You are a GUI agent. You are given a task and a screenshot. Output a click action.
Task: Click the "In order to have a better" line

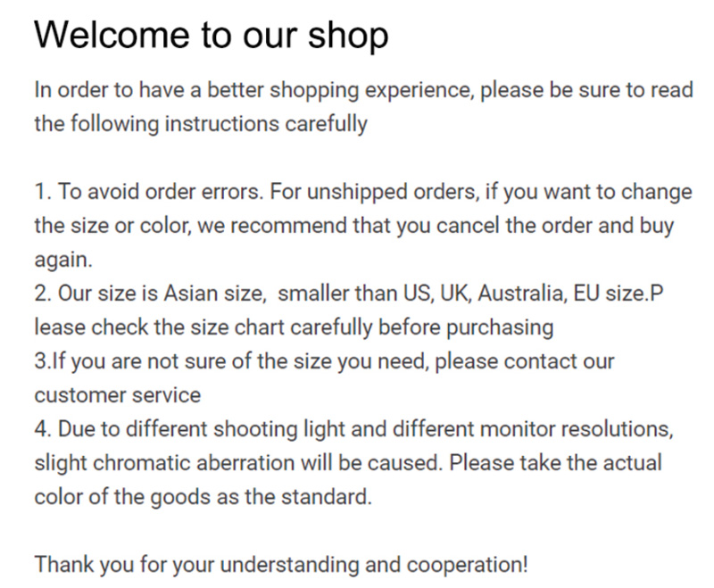click(134, 90)
